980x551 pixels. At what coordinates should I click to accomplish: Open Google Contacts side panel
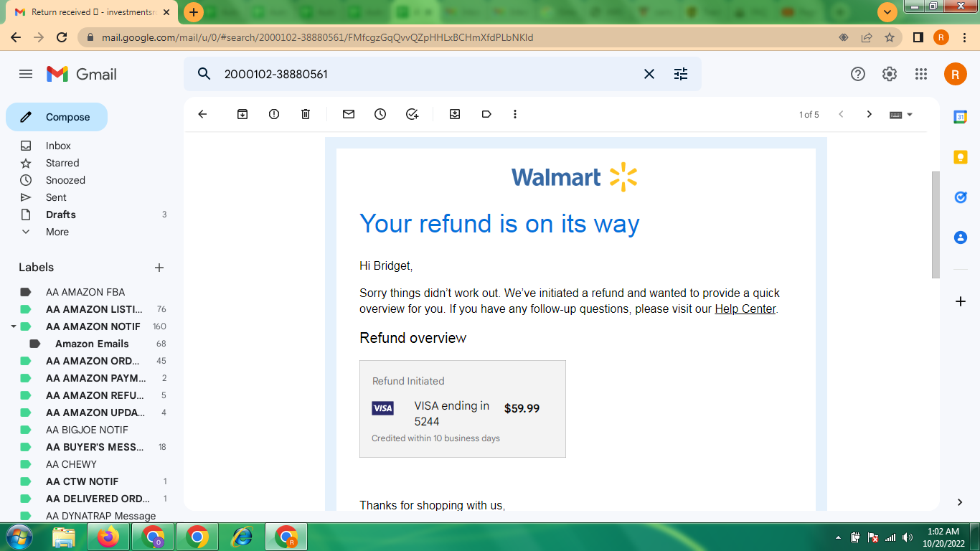tap(961, 237)
